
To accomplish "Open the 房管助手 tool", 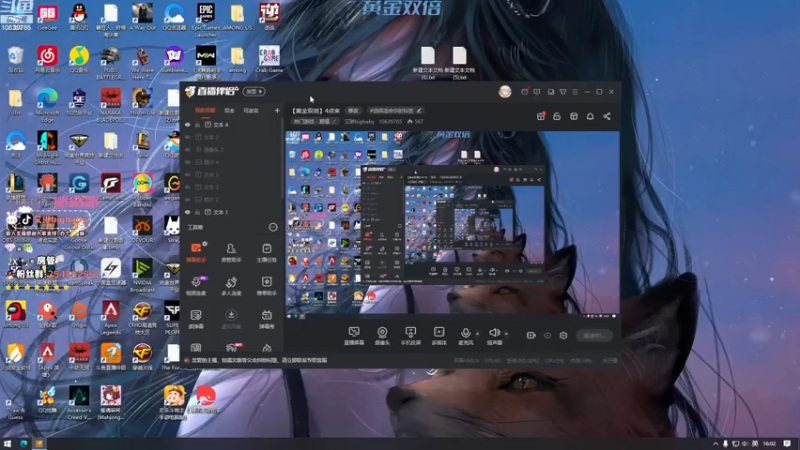I will pyautogui.click(x=231, y=252).
